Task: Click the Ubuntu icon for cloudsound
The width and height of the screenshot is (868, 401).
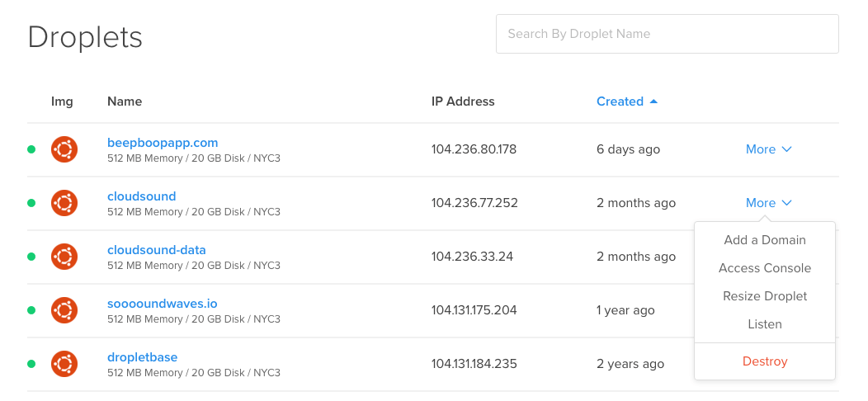Action: click(64, 203)
